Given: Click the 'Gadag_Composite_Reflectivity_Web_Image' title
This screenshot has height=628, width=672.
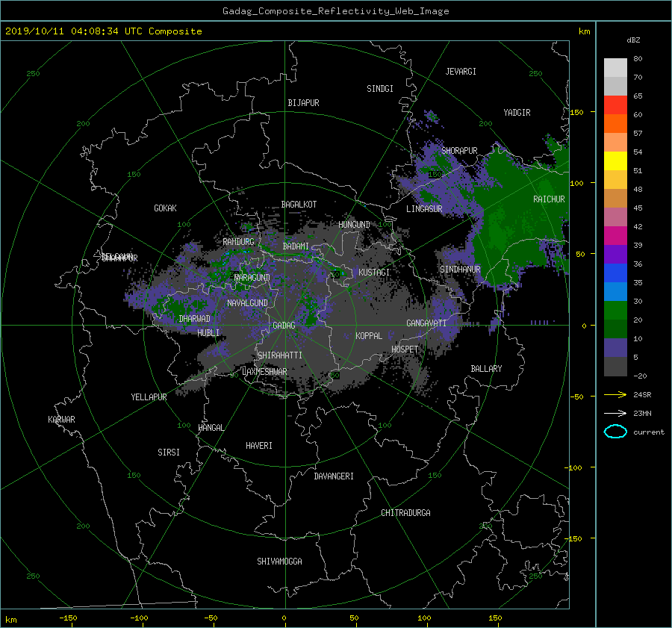Looking at the screenshot, I should (335, 11).
